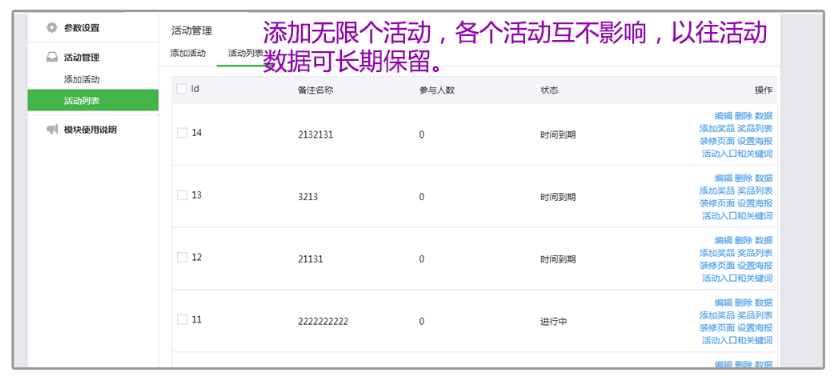Open 活动入口和关键词 for activity 2222222222

tap(737, 340)
